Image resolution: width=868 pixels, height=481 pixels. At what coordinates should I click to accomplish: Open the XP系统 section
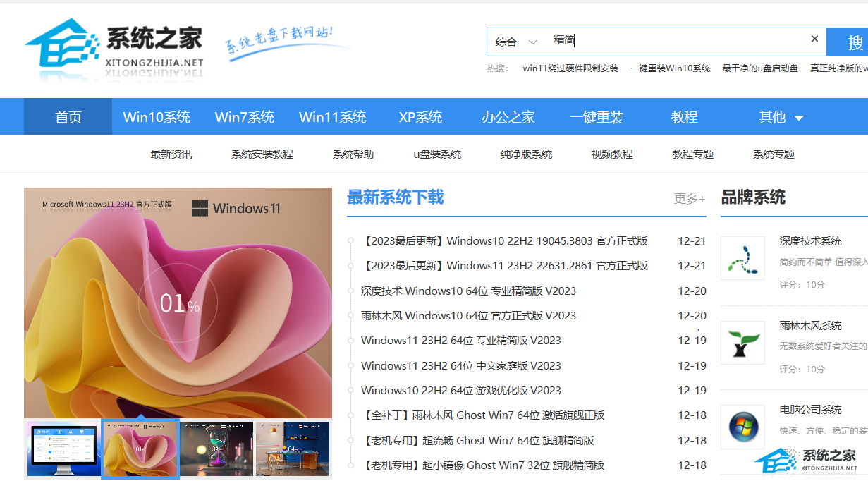[420, 117]
